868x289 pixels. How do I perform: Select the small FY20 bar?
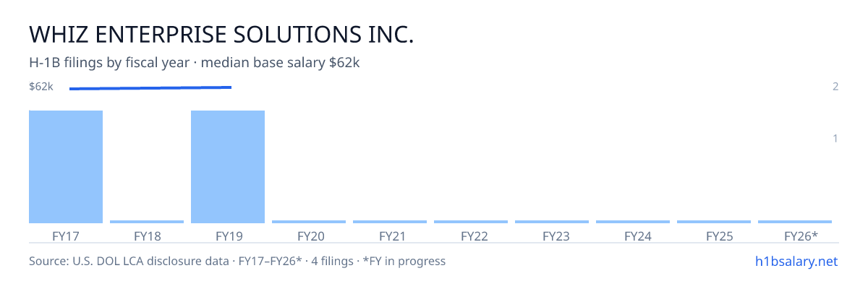[309, 222]
